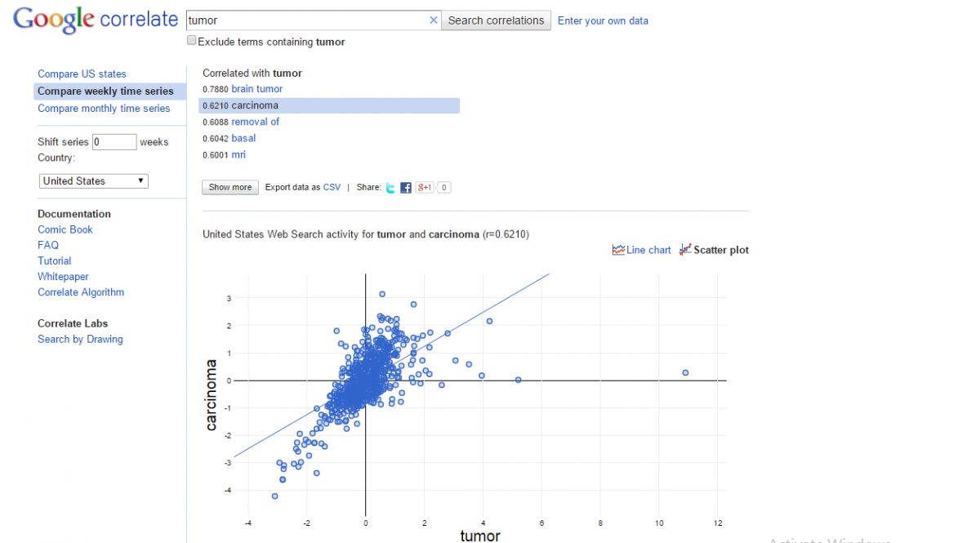Select the Scatter plot view icon
Viewport: 980px width, 543px height.
685,250
